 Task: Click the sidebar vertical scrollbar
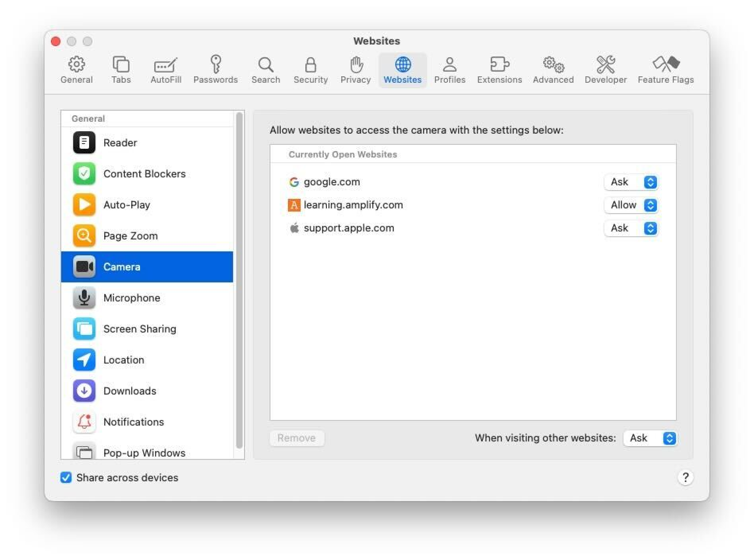point(239,278)
